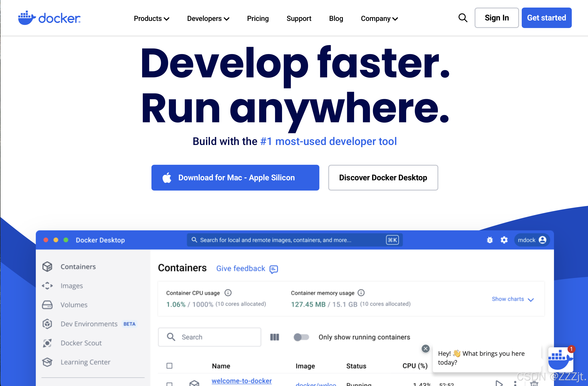
Task: Click the Containers cube sidebar icon
Action: (47, 266)
